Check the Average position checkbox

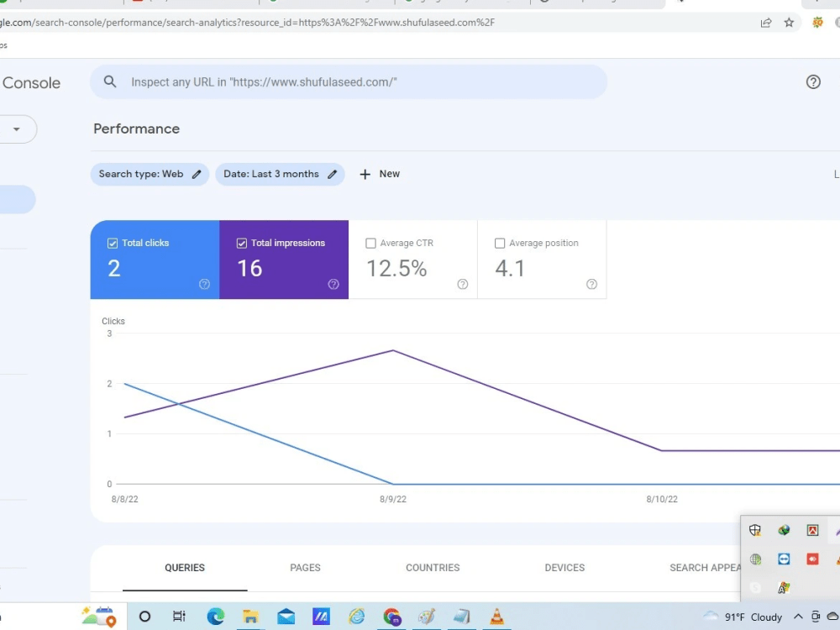(x=499, y=244)
